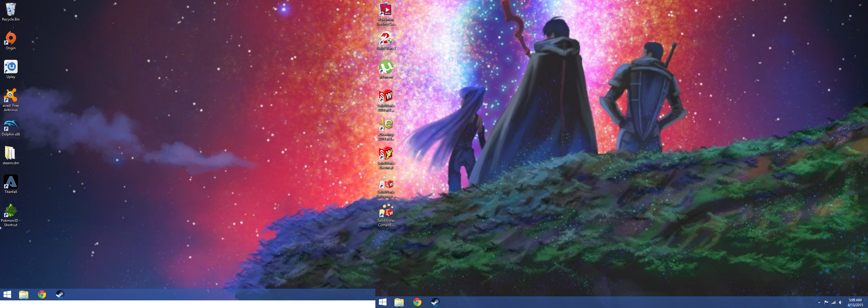Select the Origin desktop shortcut
Viewport: 868px width, 308px height.
point(11,41)
